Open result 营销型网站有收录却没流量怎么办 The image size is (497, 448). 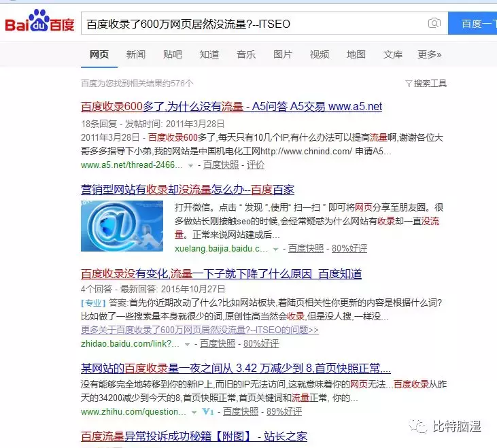point(188,190)
